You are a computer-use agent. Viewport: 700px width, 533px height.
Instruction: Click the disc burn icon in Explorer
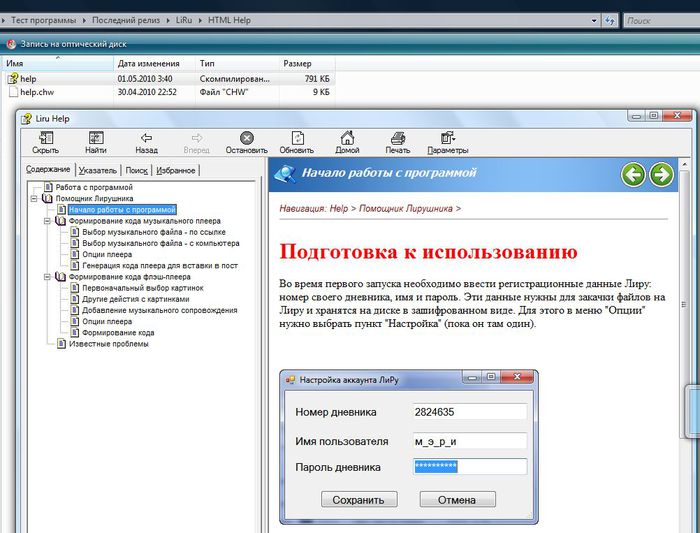[12, 44]
